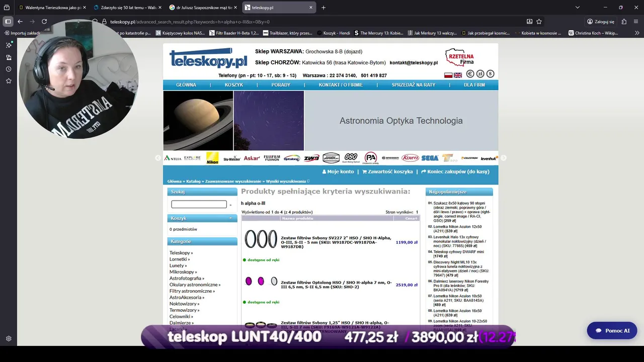644x362 pixels.
Task: Open DLA FIRM menu item
Action: point(474,85)
